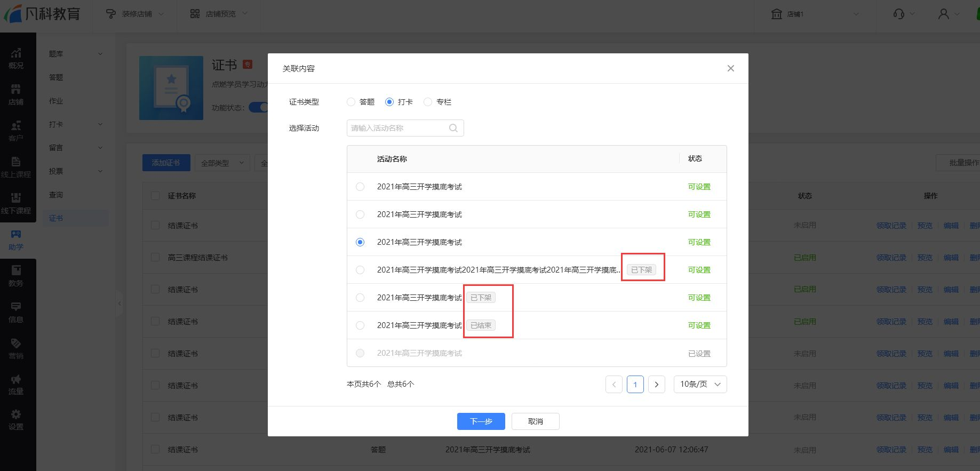Viewport: 980px width, 471px height.
Task: Open 店铺 store section in sidebar
Action: pos(16,95)
